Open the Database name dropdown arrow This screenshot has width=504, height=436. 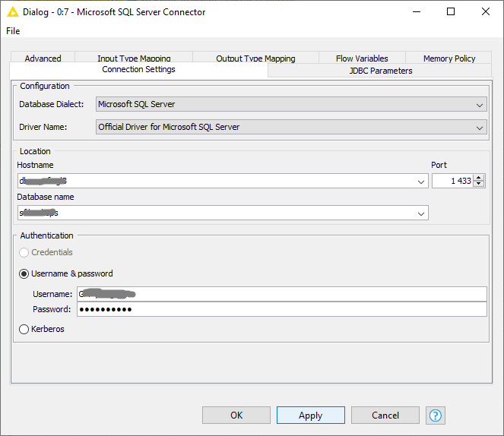[x=422, y=213]
